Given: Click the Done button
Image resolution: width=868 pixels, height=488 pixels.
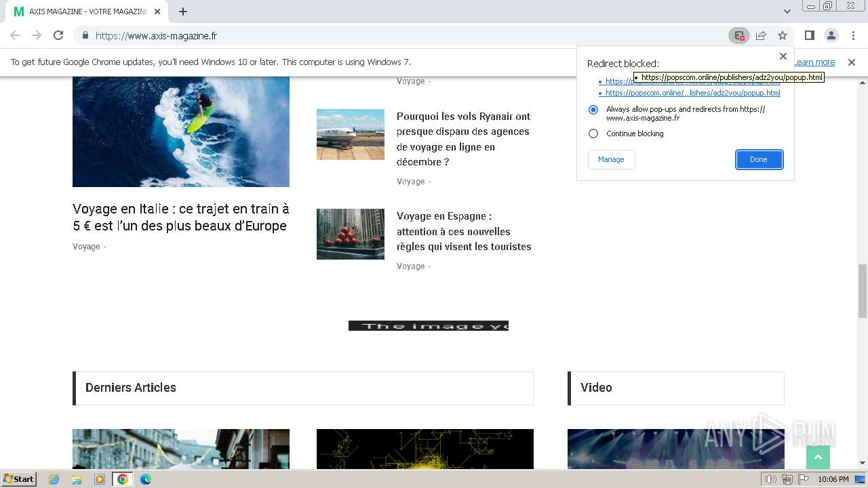Looking at the screenshot, I should click(759, 159).
